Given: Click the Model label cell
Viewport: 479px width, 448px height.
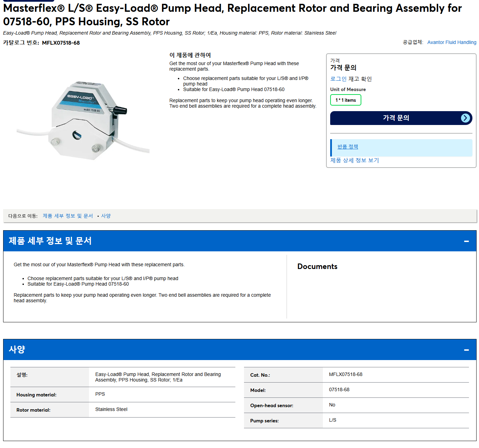Looking at the screenshot, I should point(283,390).
